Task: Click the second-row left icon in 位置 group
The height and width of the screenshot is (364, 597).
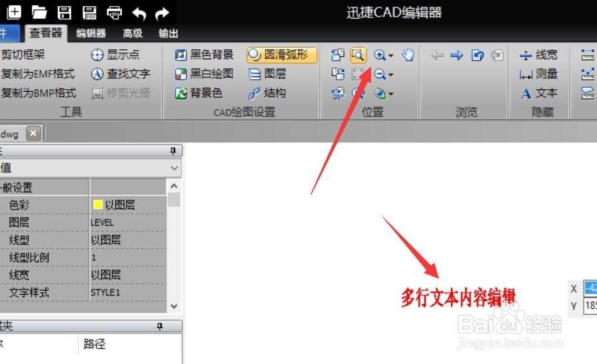Action: (x=338, y=74)
